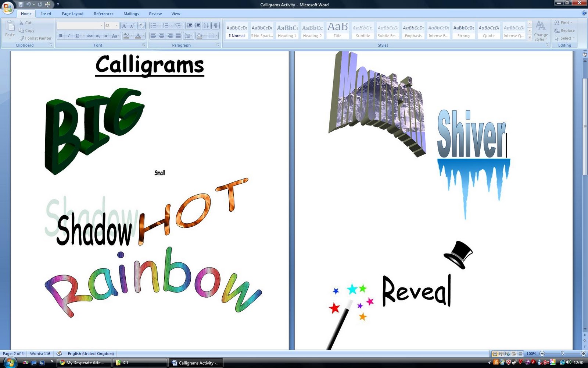
Task: Open the bullet list style dropdown
Action: 158,25
